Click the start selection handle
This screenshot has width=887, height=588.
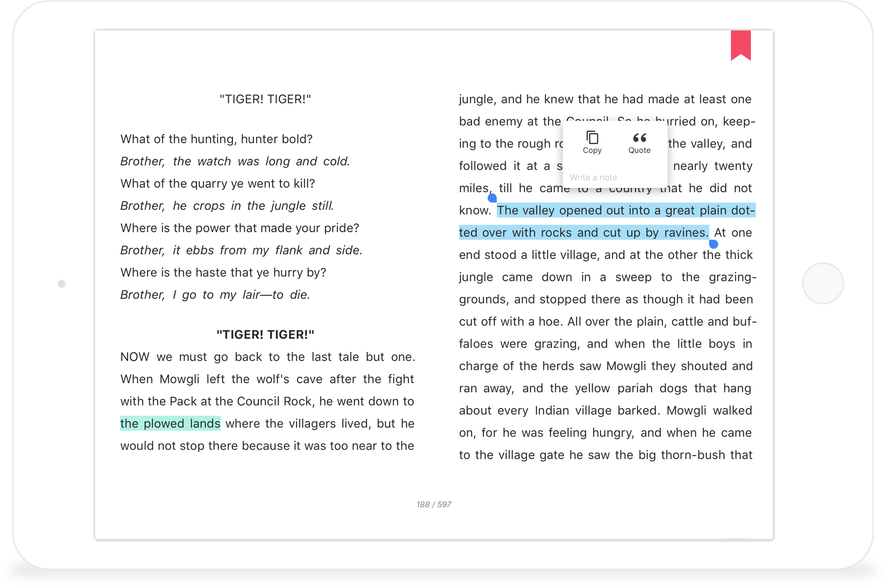click(x=492, y=198)
